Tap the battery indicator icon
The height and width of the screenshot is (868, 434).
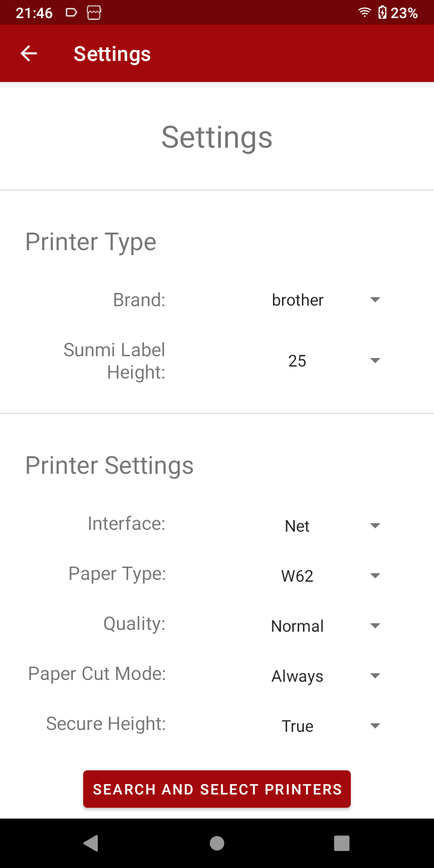pos(382,13)
